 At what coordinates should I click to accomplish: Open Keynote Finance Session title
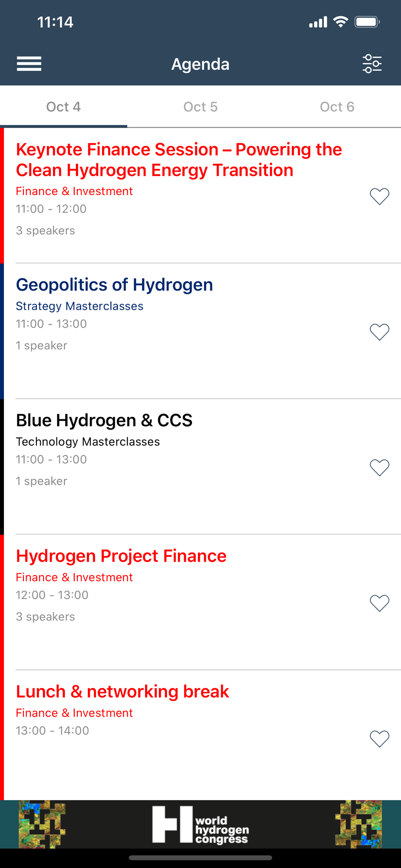click(x=179, y=160)
